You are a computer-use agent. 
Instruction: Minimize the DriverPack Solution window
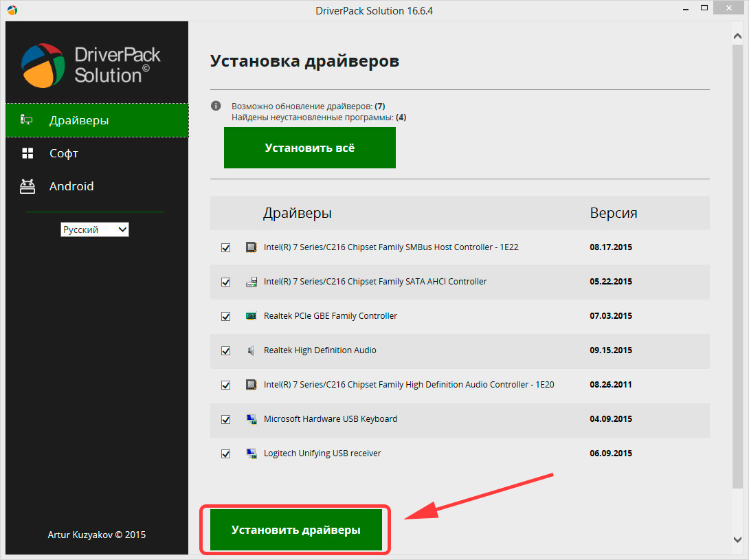686,9
